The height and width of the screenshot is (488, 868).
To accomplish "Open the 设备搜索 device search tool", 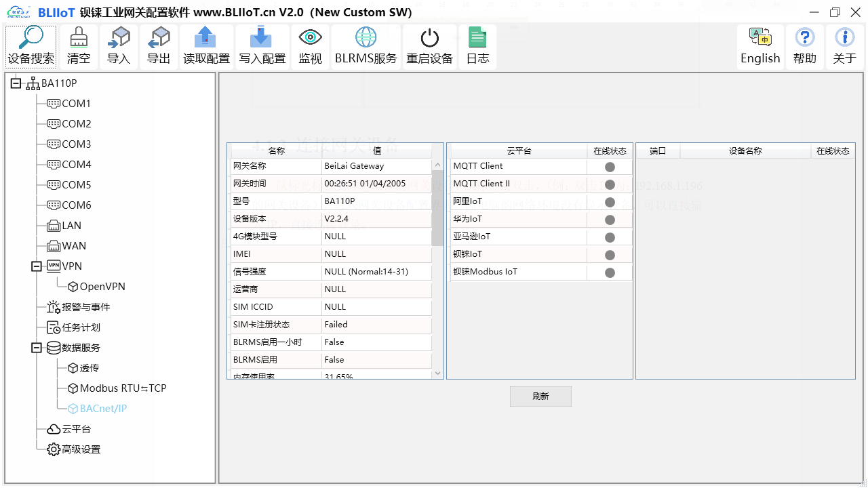I will (x=31, y=45).
